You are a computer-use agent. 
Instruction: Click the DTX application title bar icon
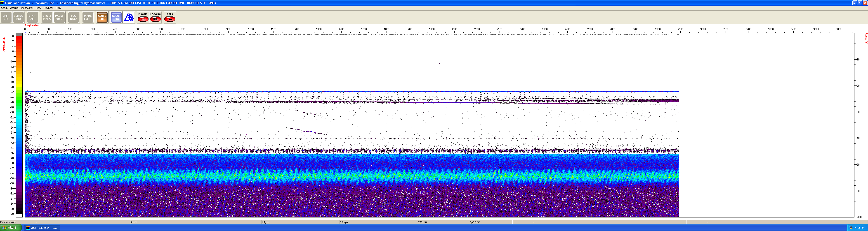click(2, 3)
